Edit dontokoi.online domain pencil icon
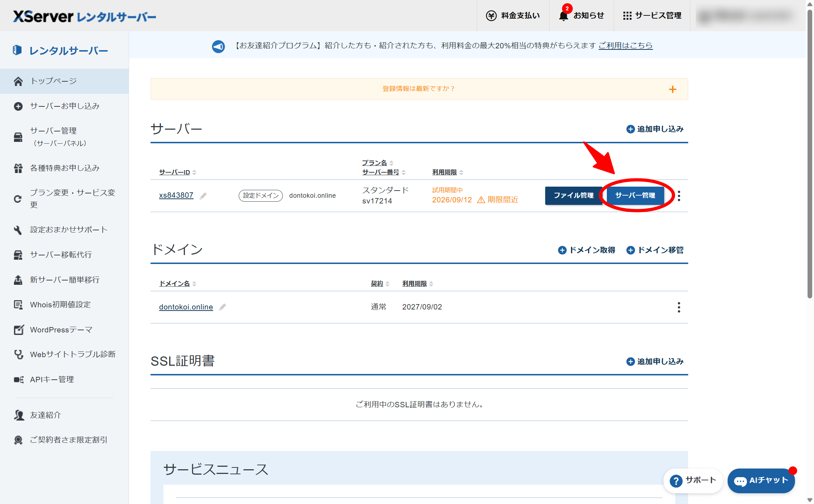Screen dimensions: 814x504 pyautogui.click(x=223, y=307)
